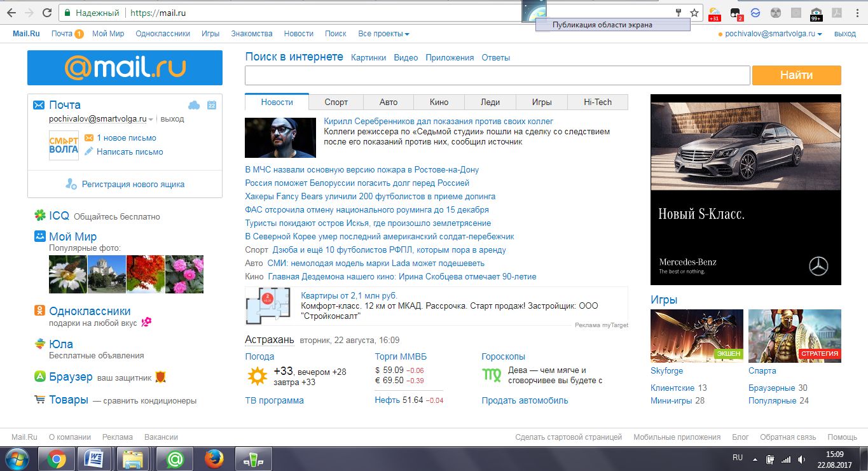Open the red leaves popular photo
This screenshot has width=868, height=471.
[x=146, y=274]
